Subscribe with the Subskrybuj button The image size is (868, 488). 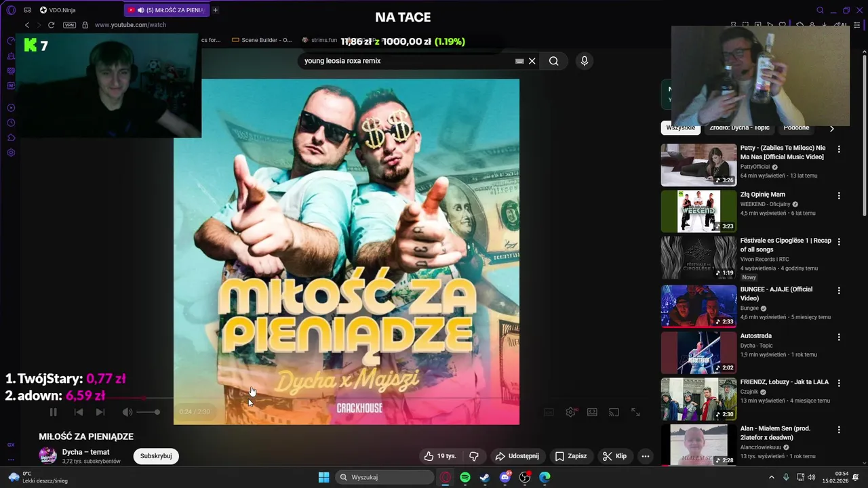coord(156,456)
